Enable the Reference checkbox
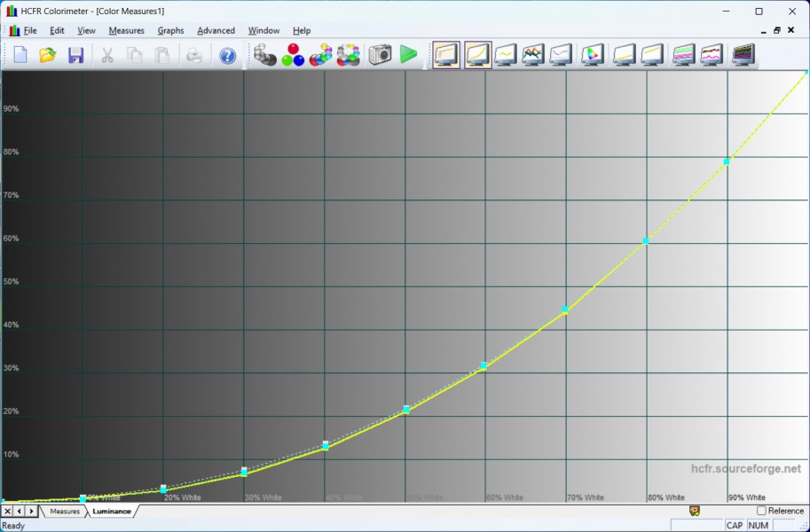810x532 pixels. click(x=761, y=511)
